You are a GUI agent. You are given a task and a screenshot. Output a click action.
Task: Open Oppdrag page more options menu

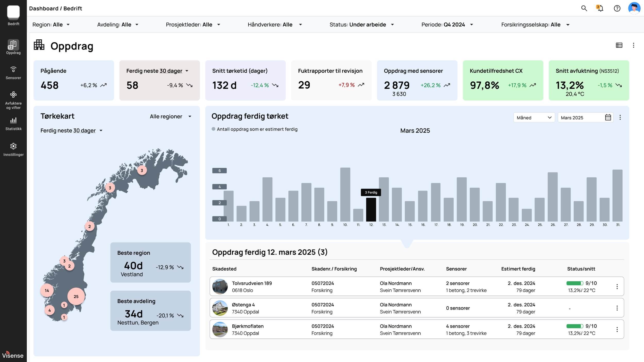[x=633, y=45]
